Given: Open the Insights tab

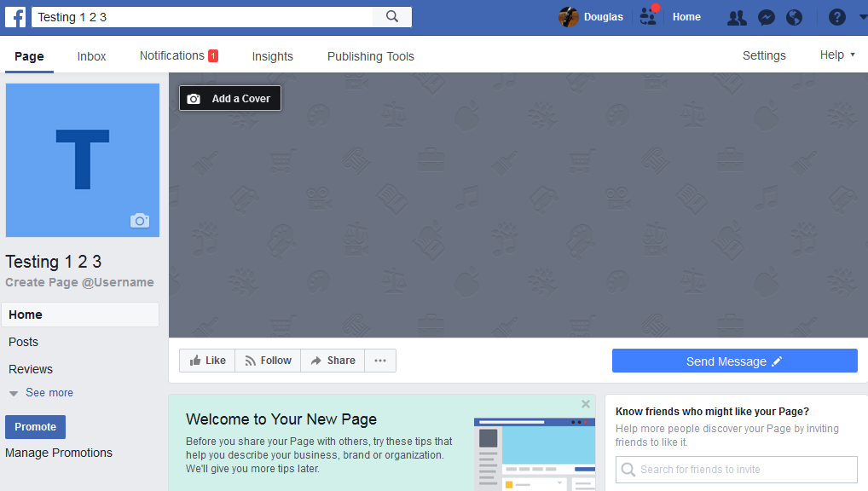Looking at the screenshot, I should (272, 56).
